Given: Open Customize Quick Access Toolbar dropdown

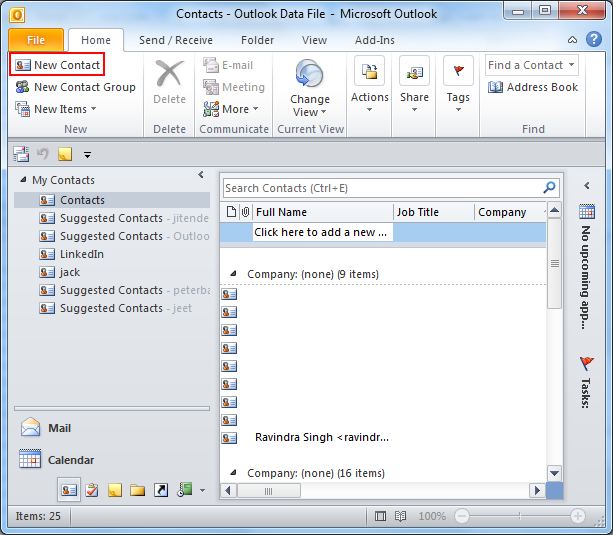Looking at the screenshot, I should [88, 155].
